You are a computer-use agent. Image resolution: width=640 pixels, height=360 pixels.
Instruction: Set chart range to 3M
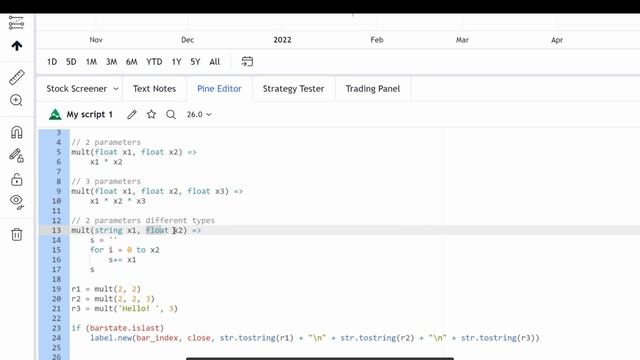pos(111,62)
